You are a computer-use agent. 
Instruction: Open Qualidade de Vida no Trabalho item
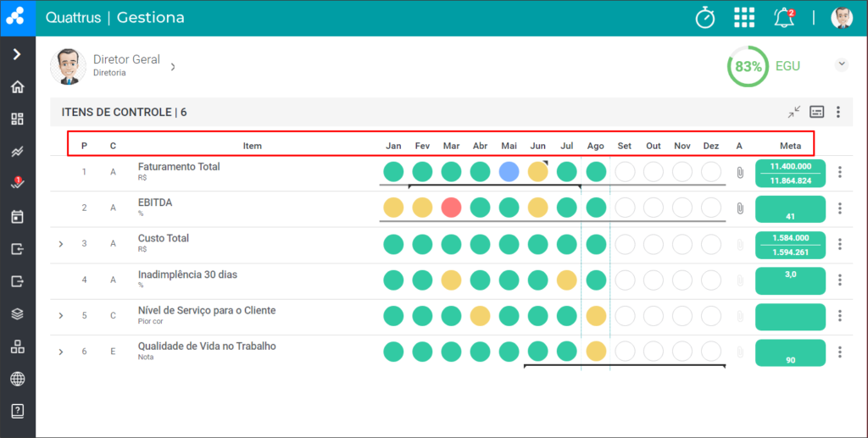(x=207, y=347)
